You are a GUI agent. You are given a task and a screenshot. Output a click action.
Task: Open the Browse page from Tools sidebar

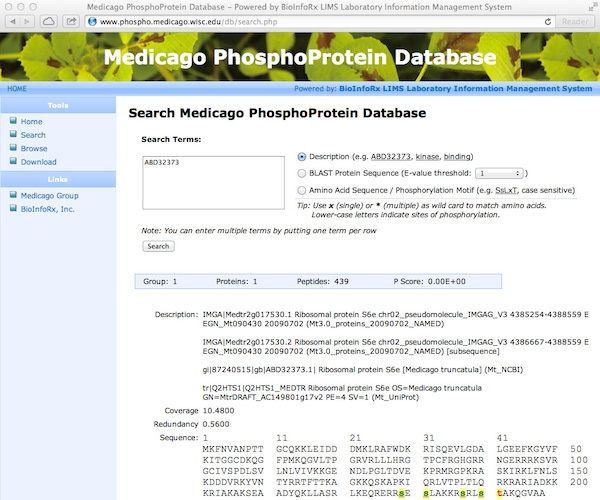(x=34, y=149)
